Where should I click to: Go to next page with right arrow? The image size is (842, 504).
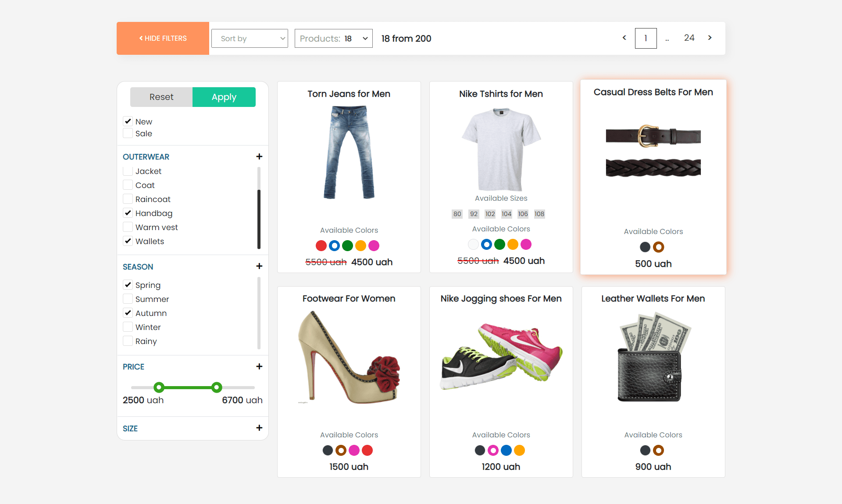point(709,38)
